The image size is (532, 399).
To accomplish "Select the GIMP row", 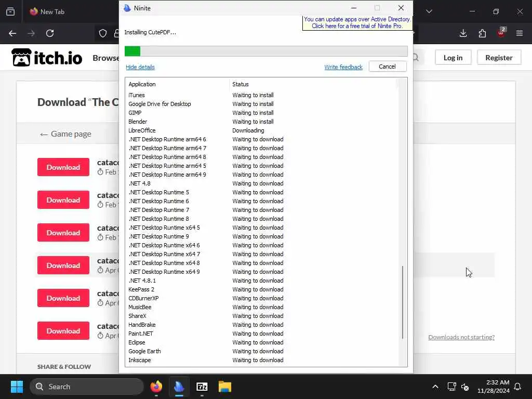I will (x=262, y=113).
